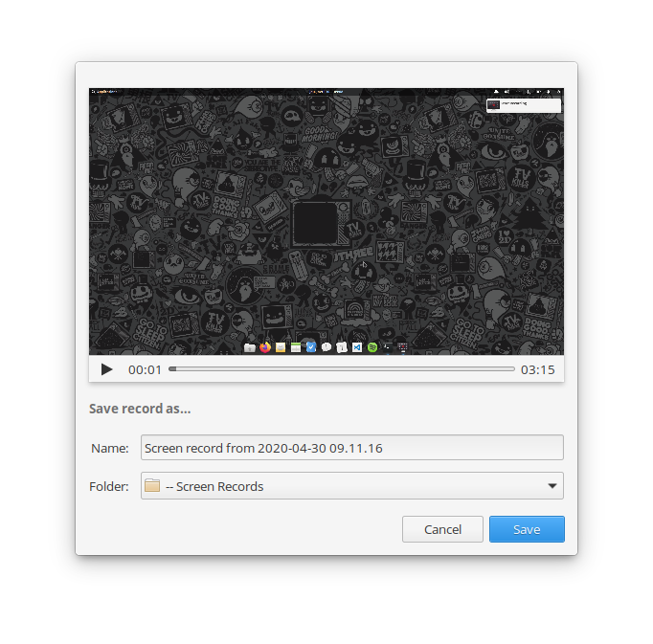The height and width of the screenshot is (644, 653).
Task: Click the 'Folder:' label
Action: [109, 486]
